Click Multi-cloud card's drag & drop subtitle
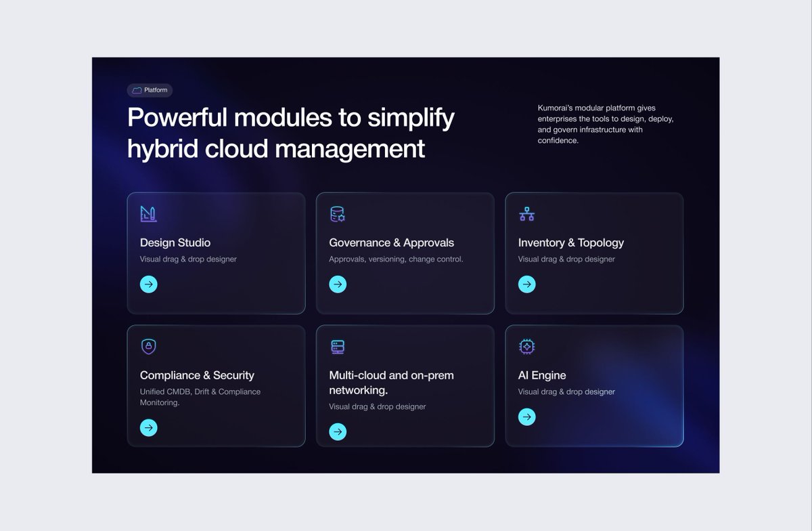The height and width of the screenshot is (531, 812). [x=378, y=407]
